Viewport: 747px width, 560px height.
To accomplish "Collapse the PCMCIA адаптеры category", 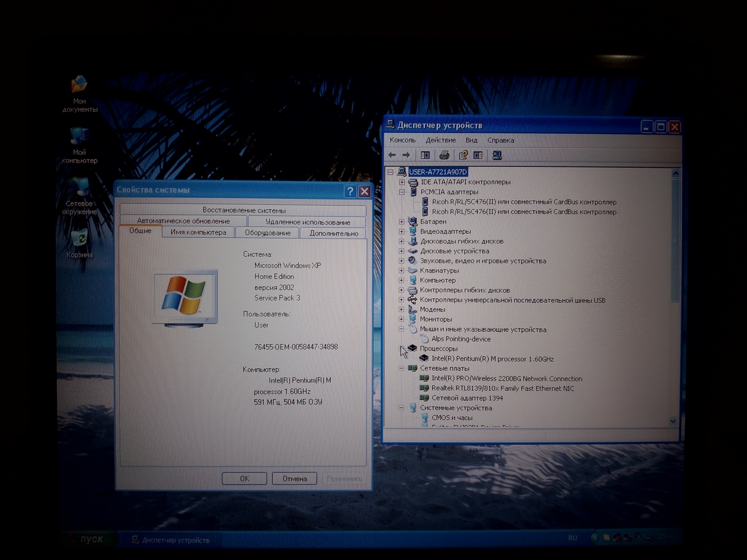I will 401,191.
